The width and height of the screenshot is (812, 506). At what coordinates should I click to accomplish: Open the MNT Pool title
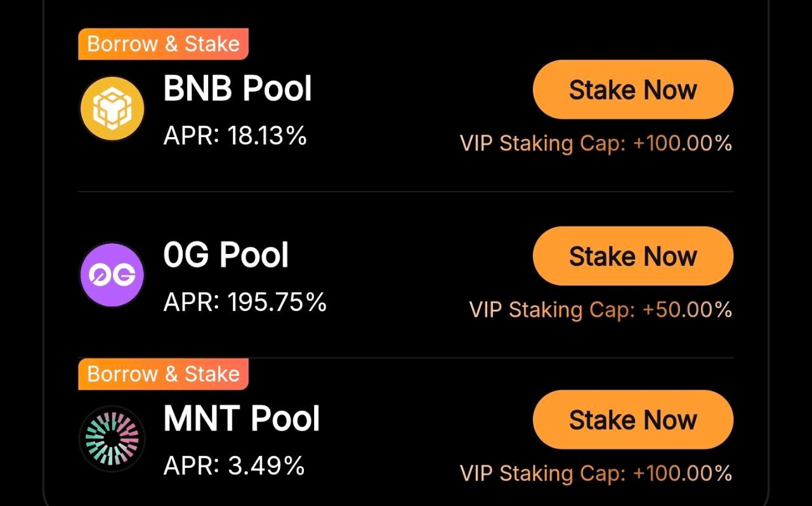coord(242,420)
